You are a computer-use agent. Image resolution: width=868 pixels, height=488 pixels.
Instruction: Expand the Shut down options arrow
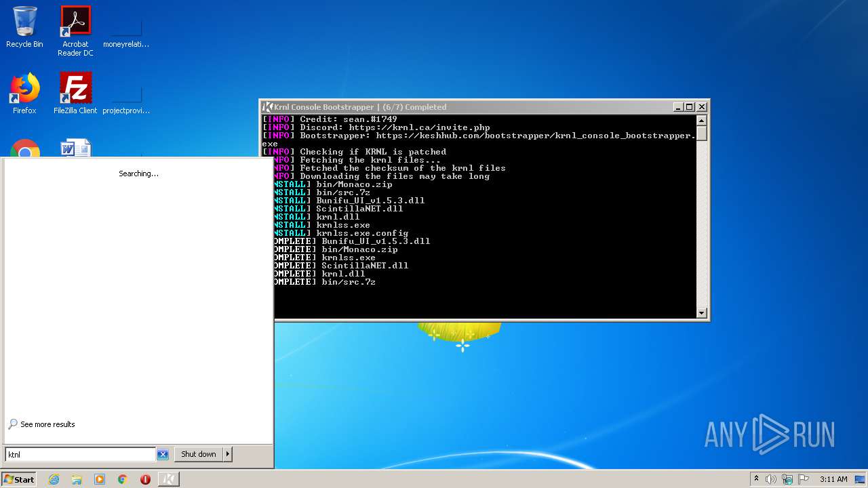228,454
